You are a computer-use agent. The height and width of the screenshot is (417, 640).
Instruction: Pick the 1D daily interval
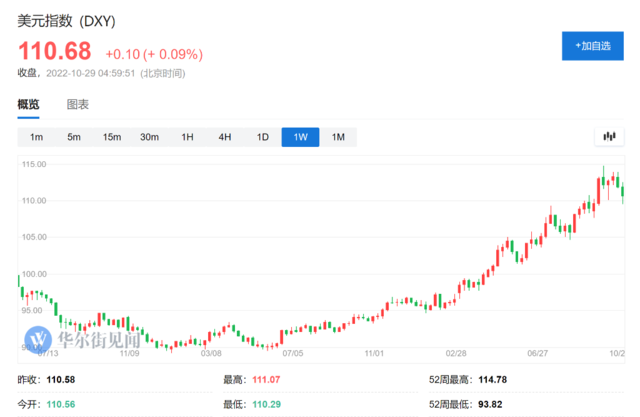pos(263,137)
